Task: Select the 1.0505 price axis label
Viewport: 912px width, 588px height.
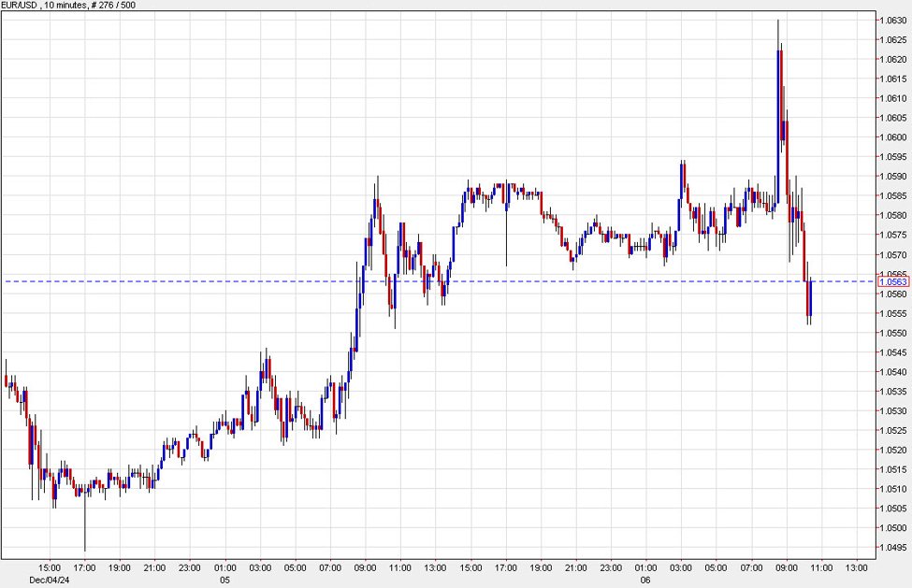Action: pyautogui.click(x=892, y=509)
